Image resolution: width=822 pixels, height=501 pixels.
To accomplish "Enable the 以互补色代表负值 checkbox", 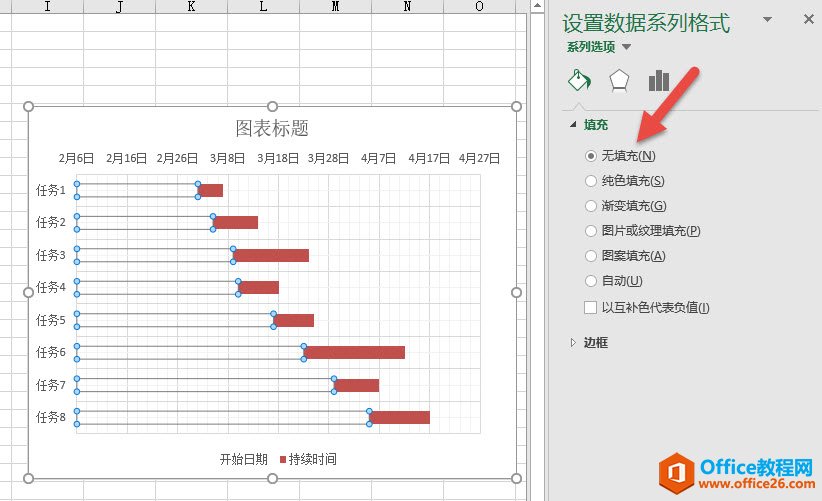I will 592,308.
